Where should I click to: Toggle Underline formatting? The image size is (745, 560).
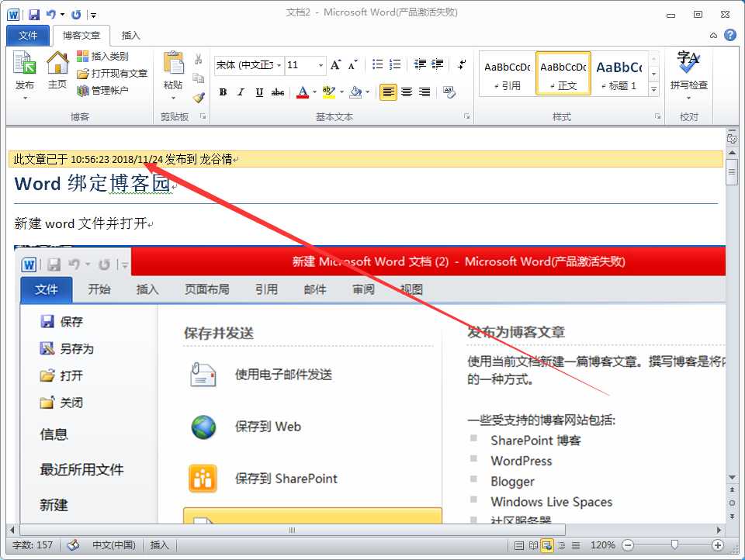[259, 92]
